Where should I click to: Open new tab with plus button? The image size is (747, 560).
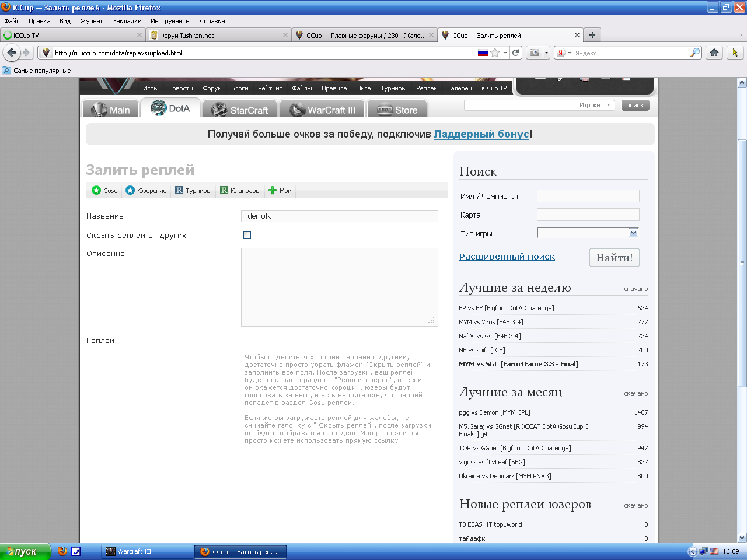[592, 35]
